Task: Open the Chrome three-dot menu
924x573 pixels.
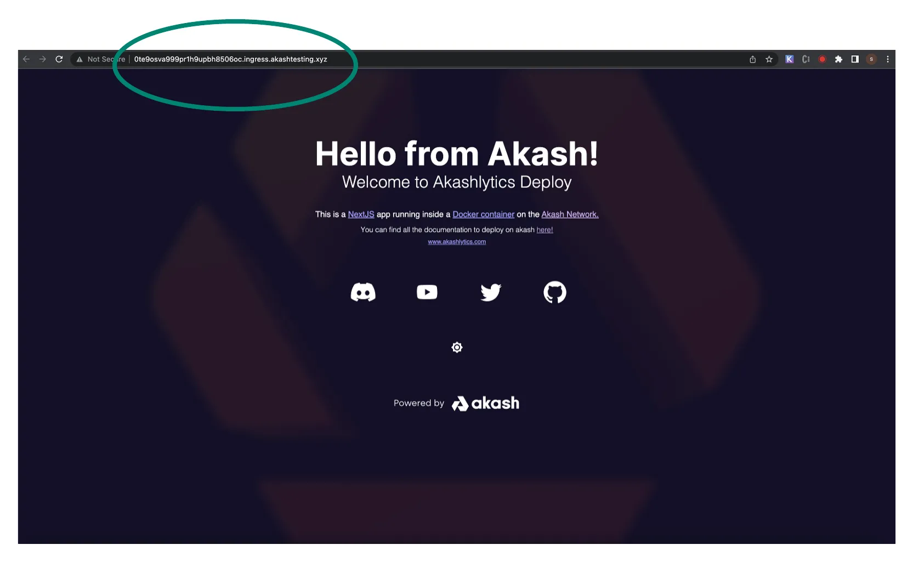Action: tap(888, 59)
